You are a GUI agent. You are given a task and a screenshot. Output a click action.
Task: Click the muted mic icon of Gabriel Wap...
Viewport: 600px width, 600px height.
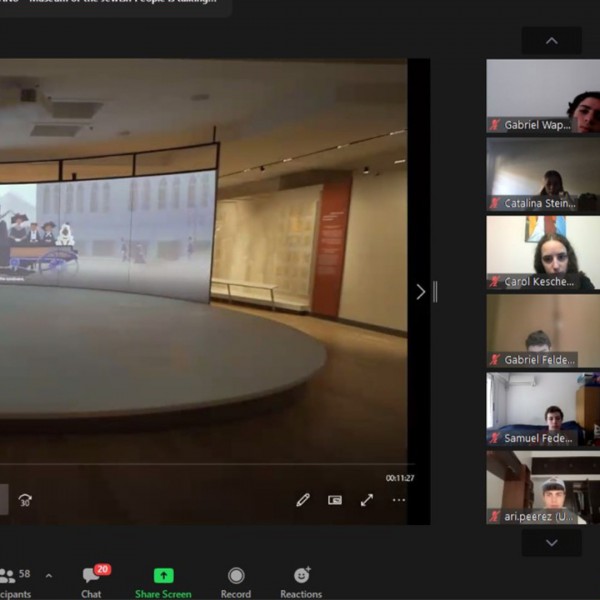pyautogui.click(x=495, y=125)
